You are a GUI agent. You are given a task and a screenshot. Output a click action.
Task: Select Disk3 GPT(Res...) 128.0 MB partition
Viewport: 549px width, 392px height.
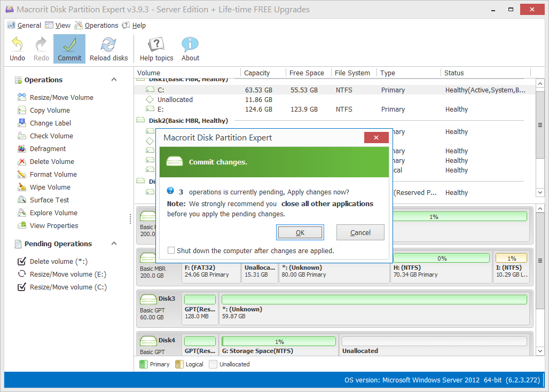[x=200, y=309]
